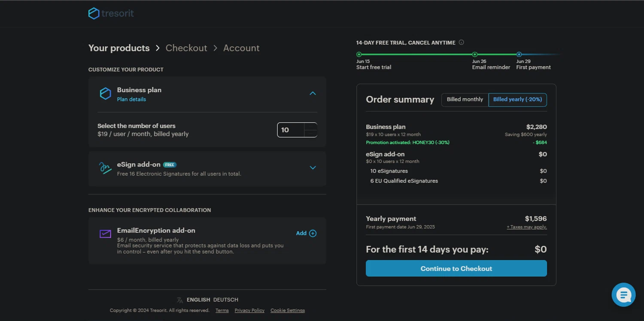Viewport: 644px width, 321px height.
Task: Click '+ Taxes may apply' link
Action: pyautogui.click(x=527, y=227)
